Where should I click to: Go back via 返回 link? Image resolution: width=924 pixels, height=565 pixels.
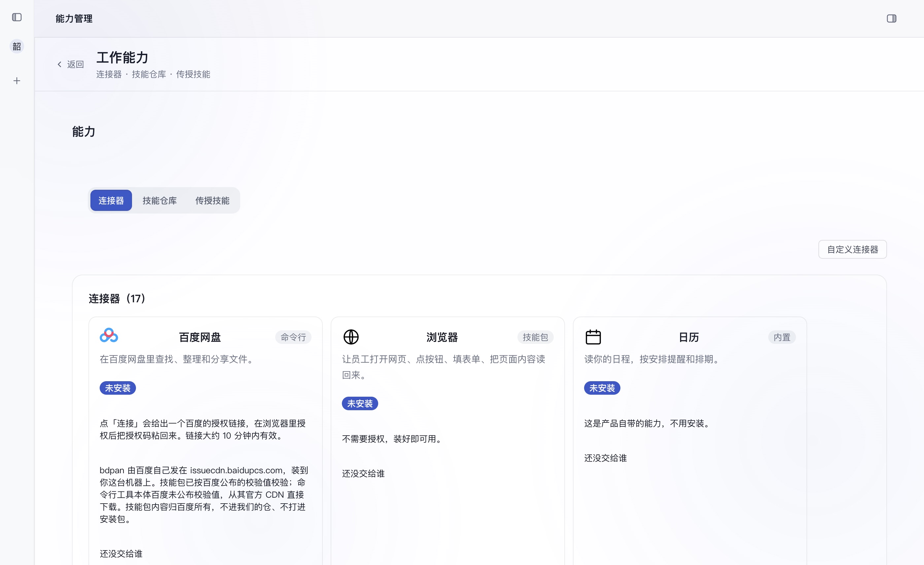pyautogui.click(x=71, y=64)
